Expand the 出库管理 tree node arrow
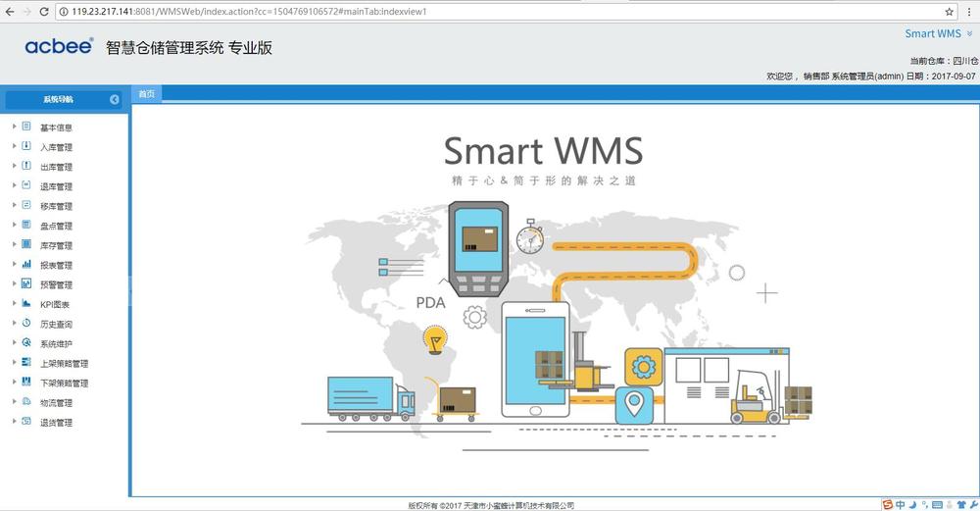Viewport: 980px width, 511px height. [x=15, y=166]
